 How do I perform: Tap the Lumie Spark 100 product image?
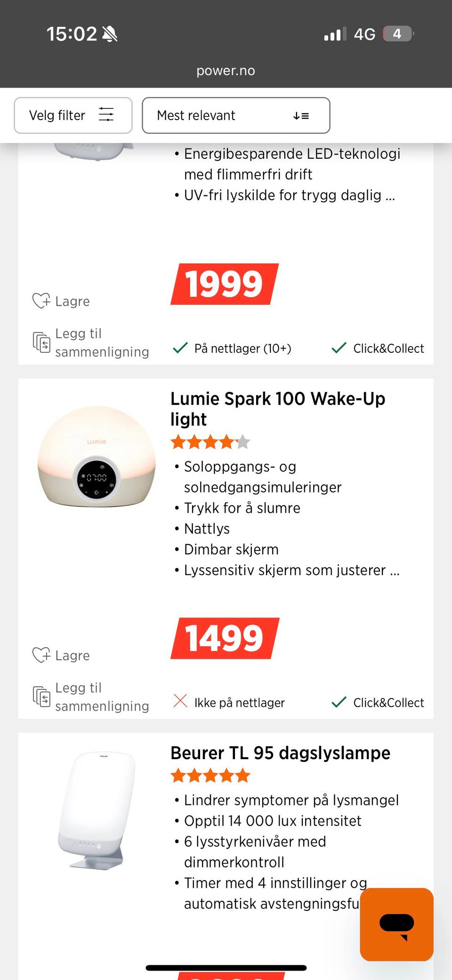tap(97, 456)
